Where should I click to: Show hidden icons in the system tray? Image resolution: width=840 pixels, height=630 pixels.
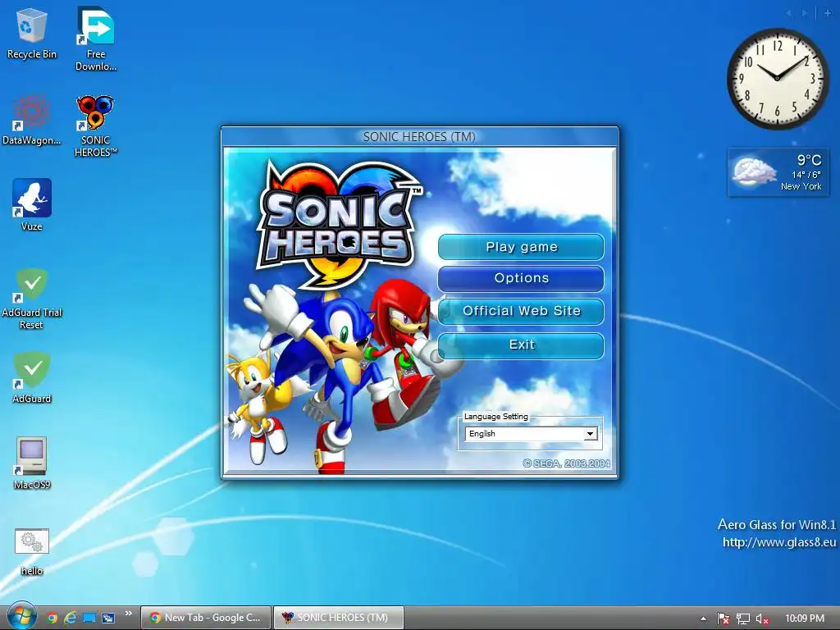pyautogui.click(x=703, y=619)
